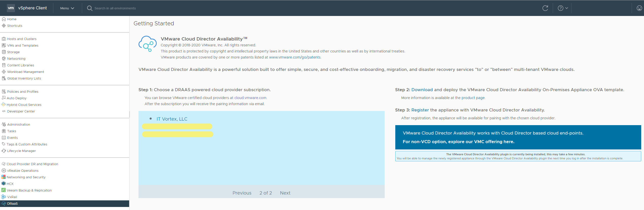644x210 pixels.
Task: Go to Administration label
Action: (x=18, y=124)
